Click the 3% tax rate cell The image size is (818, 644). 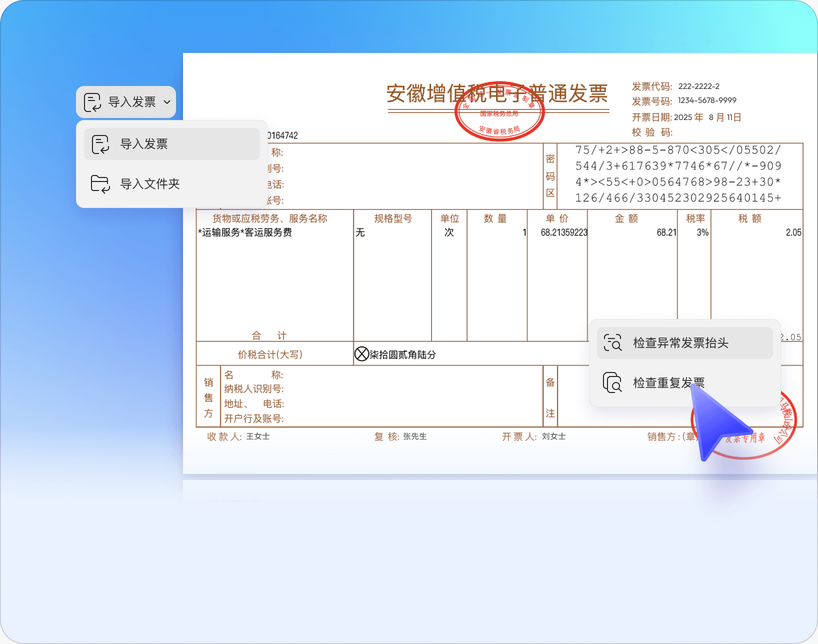coord(702,232)
